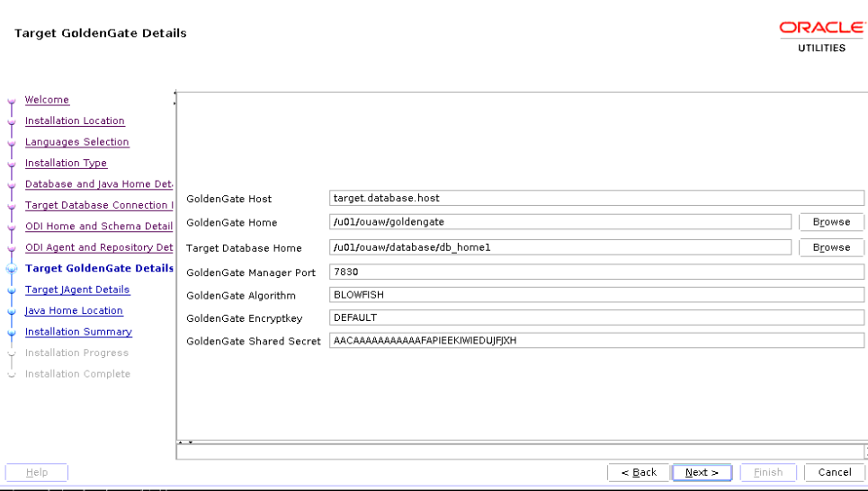Image resolution: width=868 pixels, height=491 pixels.
Task: Select the Target GoldenGate Details step
Action: (99, 268)
